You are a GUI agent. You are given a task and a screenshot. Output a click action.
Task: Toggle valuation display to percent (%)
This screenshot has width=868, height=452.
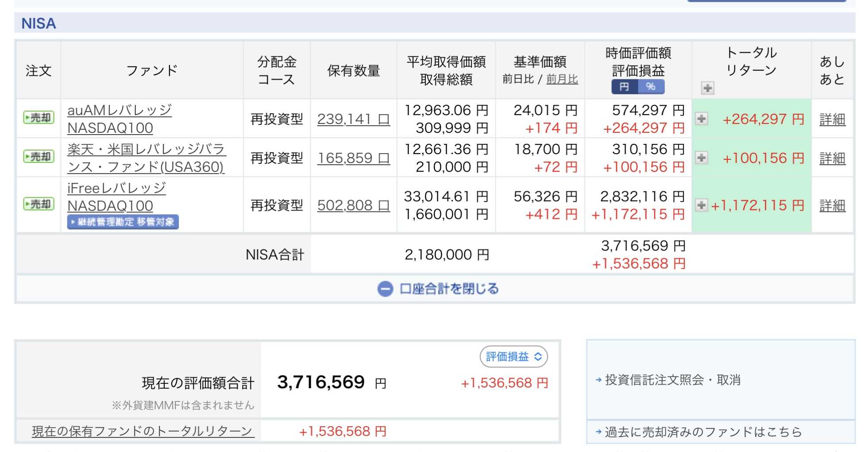tap(651, 87)
